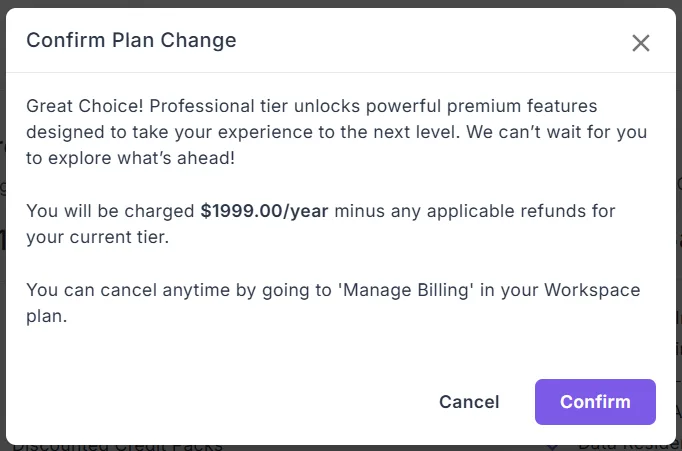Image resolution: width=682 pixels, height=451 pixels.
Task: Click the bold $1999.00/year price text
Action: [264, 211]
